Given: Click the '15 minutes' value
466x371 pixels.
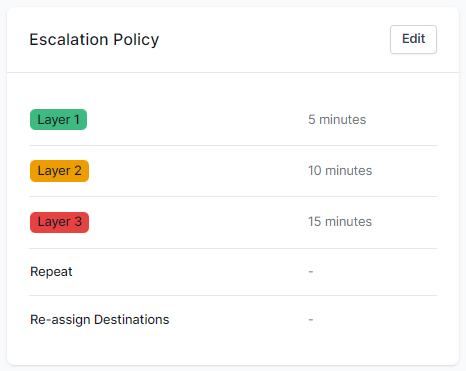Looking at the screenshot, I should point(340,222).
